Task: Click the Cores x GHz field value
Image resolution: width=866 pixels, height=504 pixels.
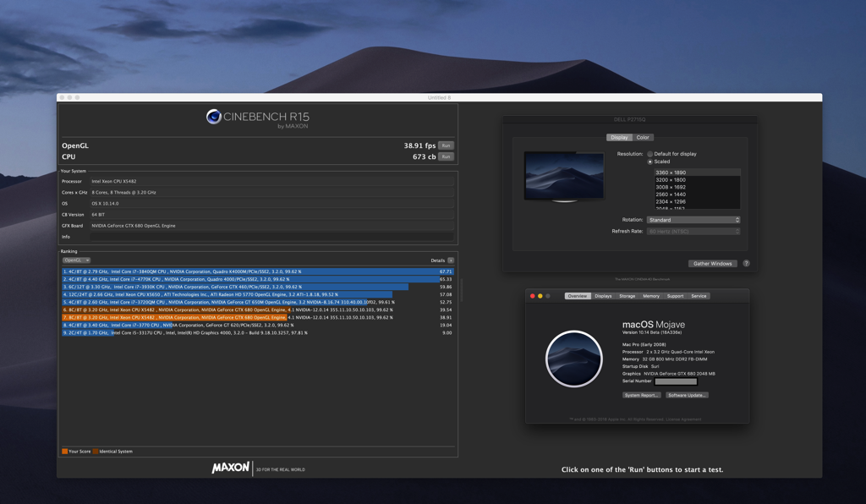Action: tap(271, 192)
